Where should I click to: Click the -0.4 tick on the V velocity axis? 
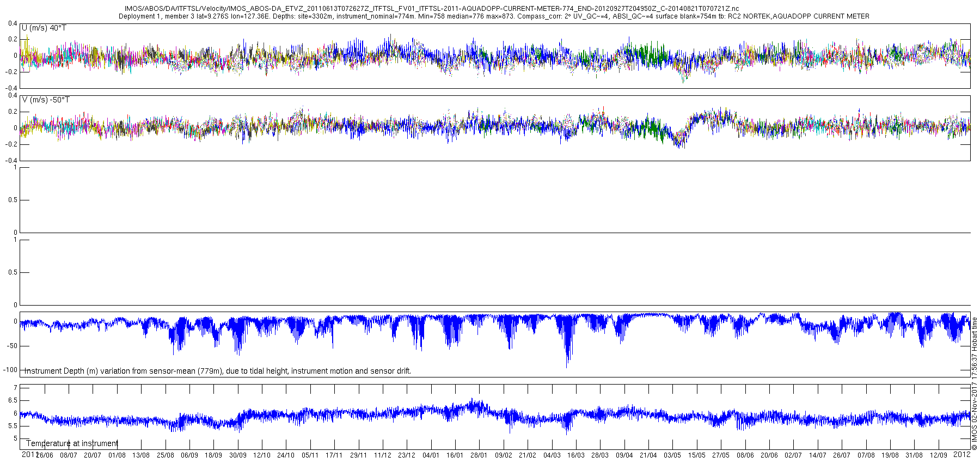pyautogui.click(x=12, y=161)
